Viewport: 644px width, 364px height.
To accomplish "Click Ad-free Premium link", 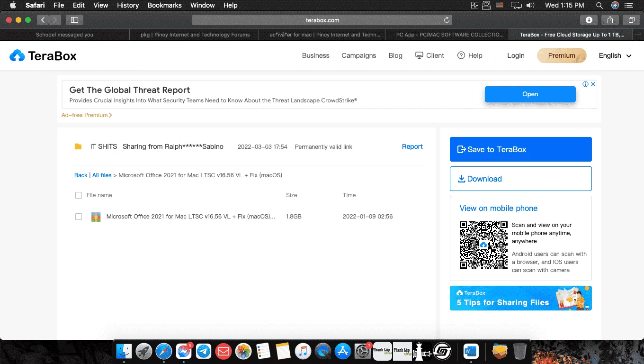I will [87, 115].
